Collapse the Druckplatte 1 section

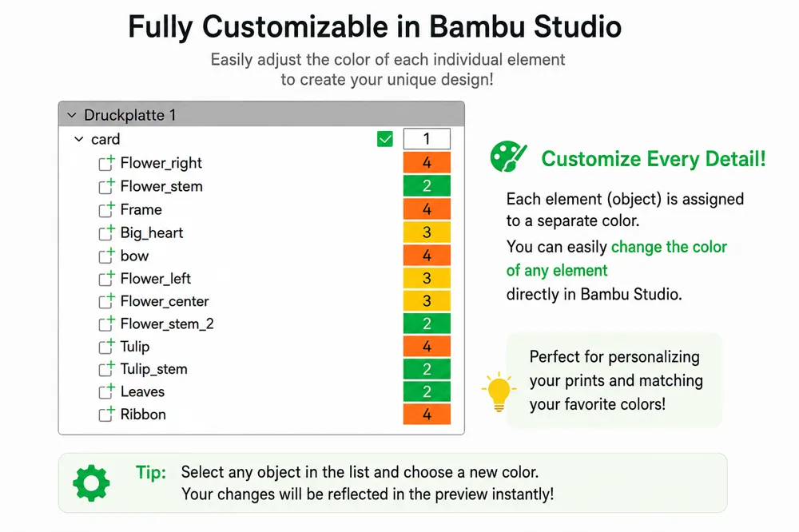point(72,115)
